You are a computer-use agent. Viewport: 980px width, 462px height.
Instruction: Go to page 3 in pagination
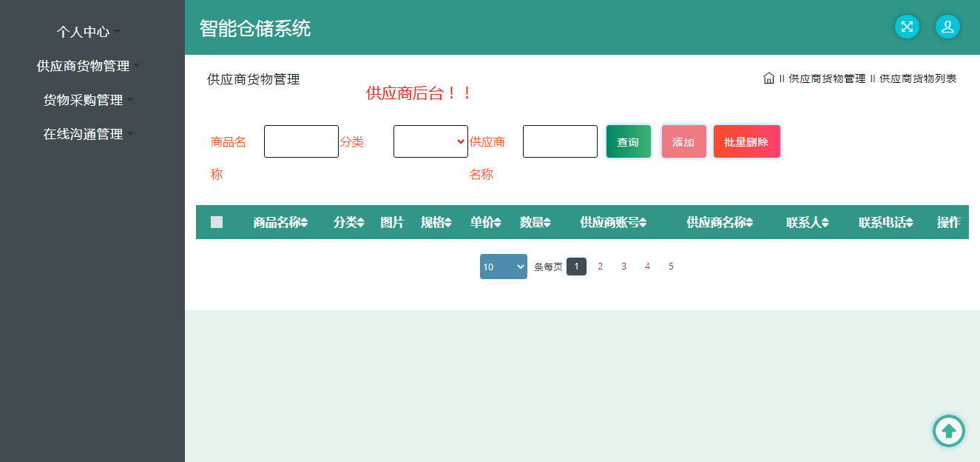624,267
